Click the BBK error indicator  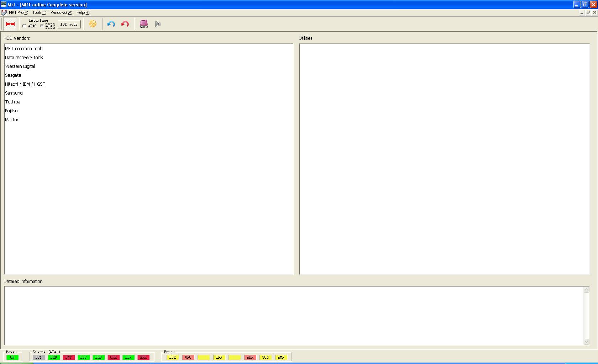(x=173, y=357)
